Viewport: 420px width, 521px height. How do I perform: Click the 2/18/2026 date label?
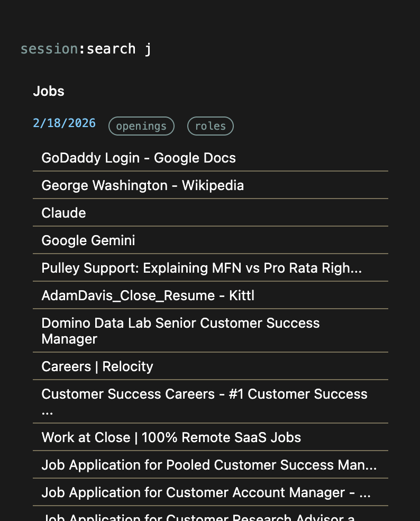click(64, 123)
